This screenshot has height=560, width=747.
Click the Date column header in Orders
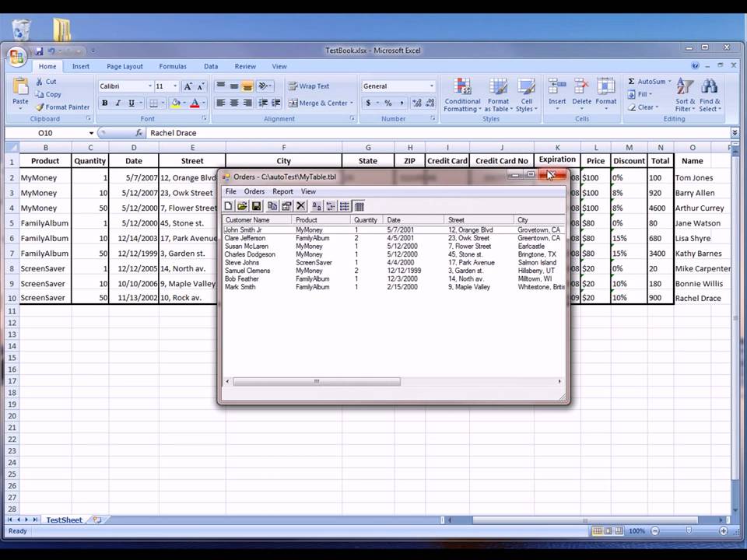(413, 220)
